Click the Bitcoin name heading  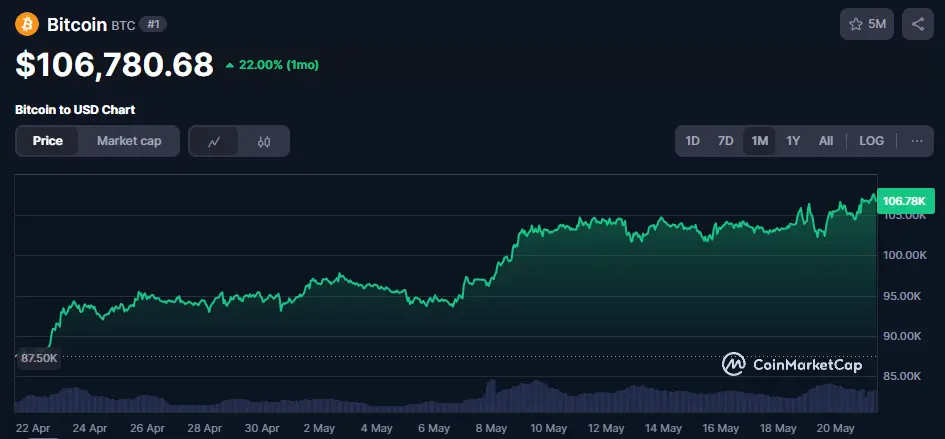pos(77,25)
